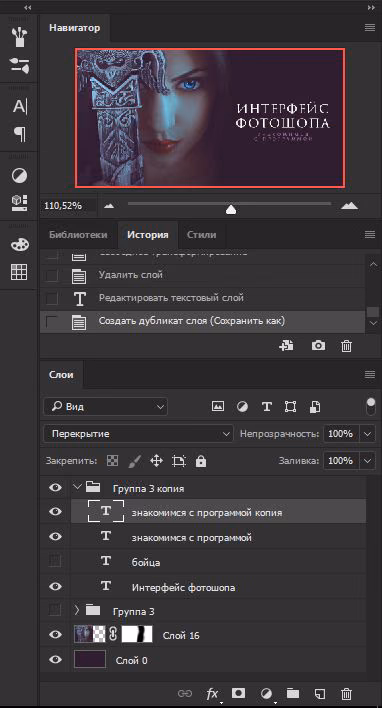Filter layers by type layers icon

tap(266, 407)
